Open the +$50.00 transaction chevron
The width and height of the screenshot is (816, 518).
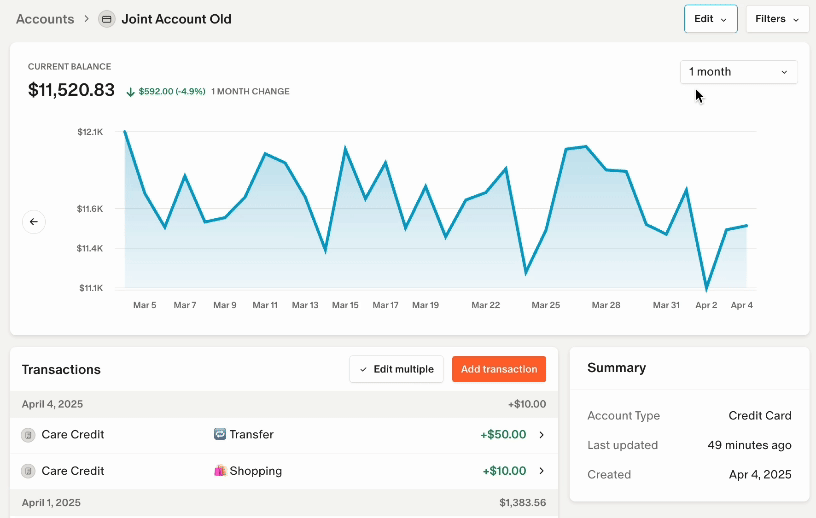click(541, 435)
